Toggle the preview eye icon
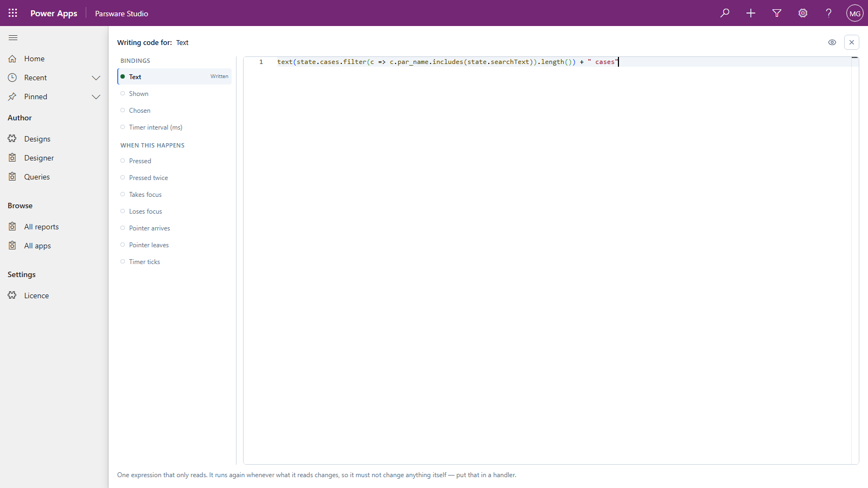 coord(832,42)
